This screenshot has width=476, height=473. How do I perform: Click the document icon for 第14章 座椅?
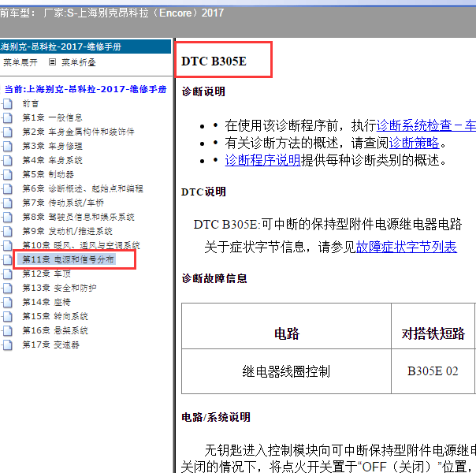8,302
